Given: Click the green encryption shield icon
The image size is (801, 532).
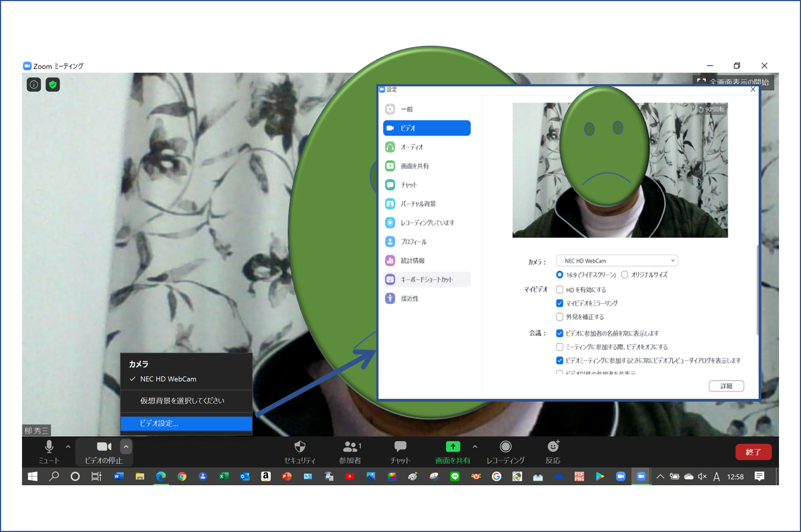Looking at the screenshot, I should 53,85.
